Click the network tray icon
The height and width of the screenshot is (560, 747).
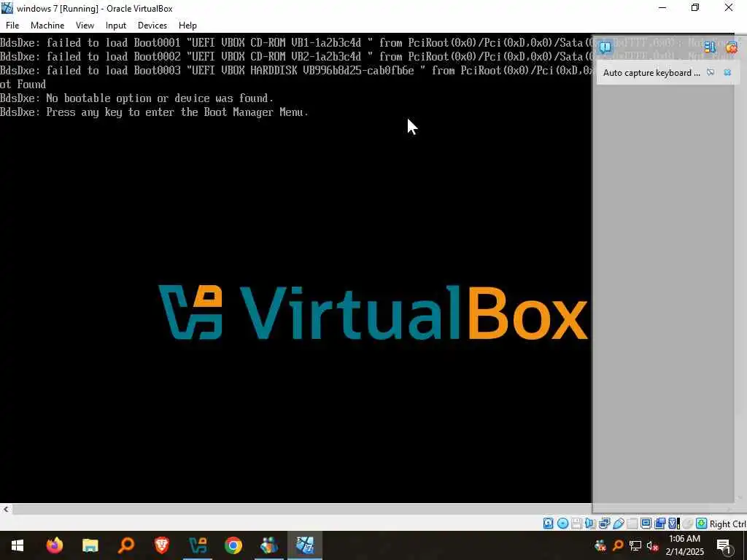point(635,545)
